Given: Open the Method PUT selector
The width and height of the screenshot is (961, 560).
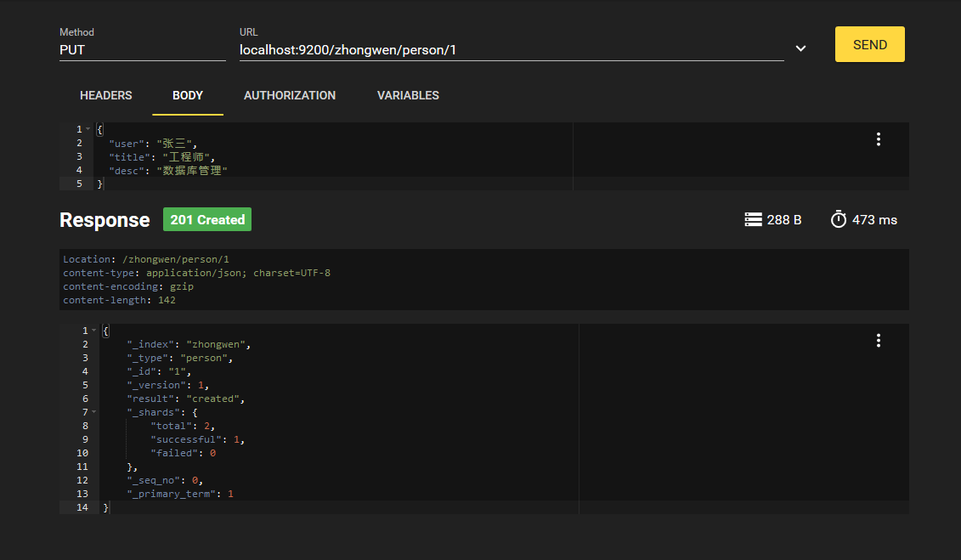Looking at the screenshot, I should (142, 49).
